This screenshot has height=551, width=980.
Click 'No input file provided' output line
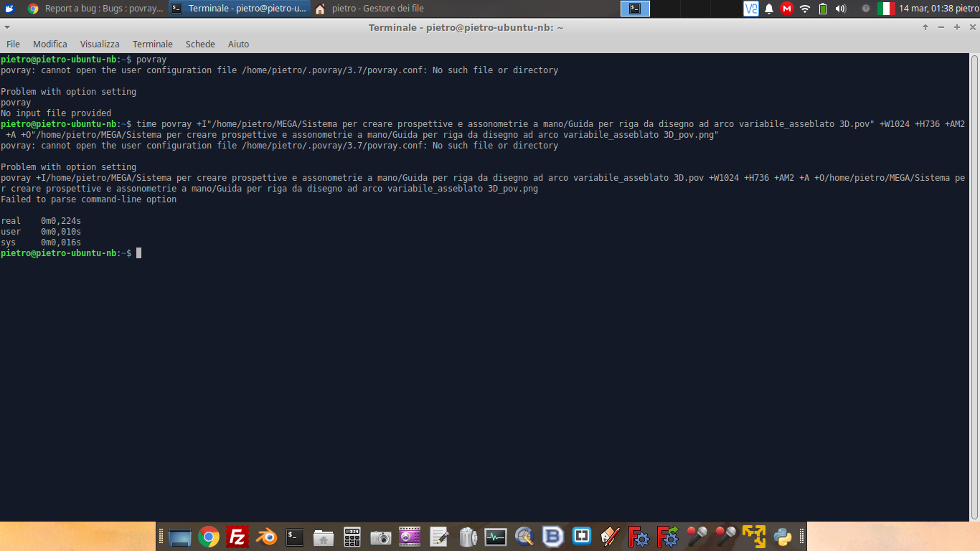pos(56,113)
